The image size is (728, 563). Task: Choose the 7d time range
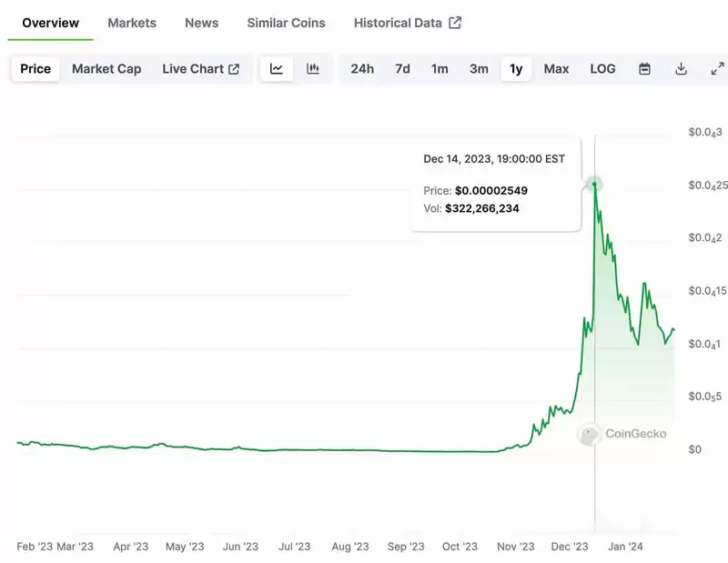click(x=402, y=69)
